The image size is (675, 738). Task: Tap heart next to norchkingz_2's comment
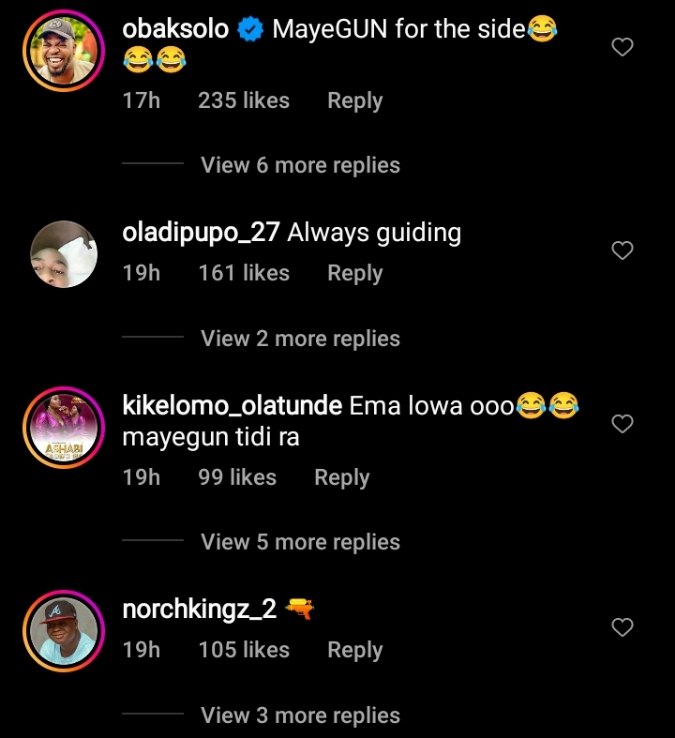[x=622, y=627]
